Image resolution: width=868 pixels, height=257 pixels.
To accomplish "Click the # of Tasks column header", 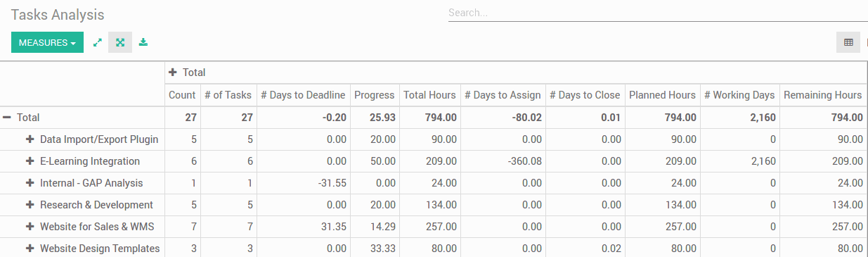I will 228,95.
